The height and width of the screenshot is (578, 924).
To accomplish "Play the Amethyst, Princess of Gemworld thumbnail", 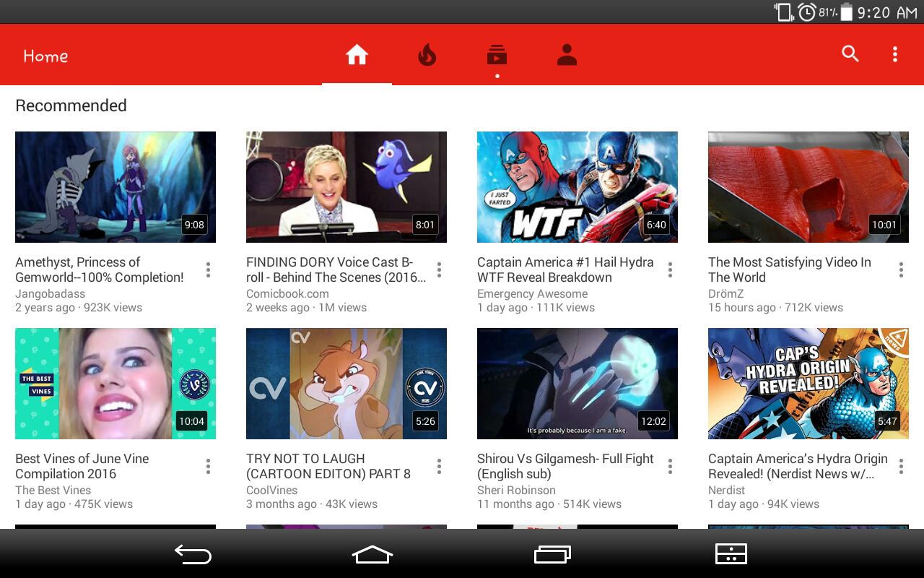I will pyautogui.click(x=115, y=187).
